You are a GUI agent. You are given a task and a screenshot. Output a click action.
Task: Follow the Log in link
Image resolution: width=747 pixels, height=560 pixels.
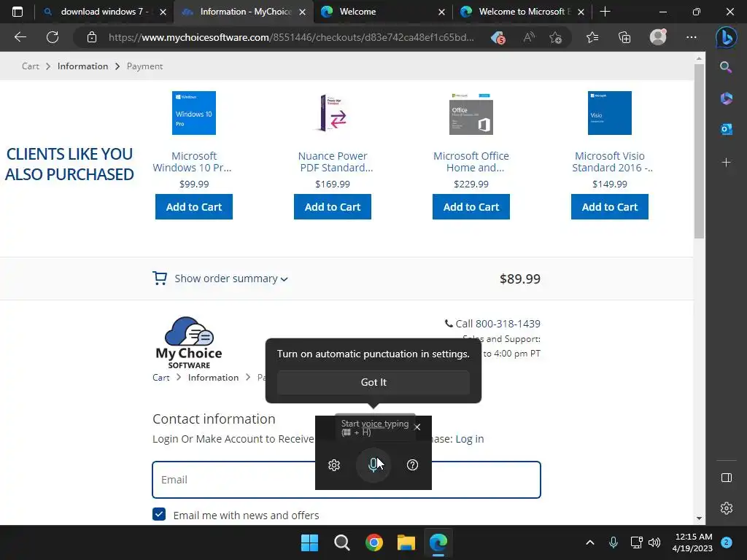click(x=469, y=439)
